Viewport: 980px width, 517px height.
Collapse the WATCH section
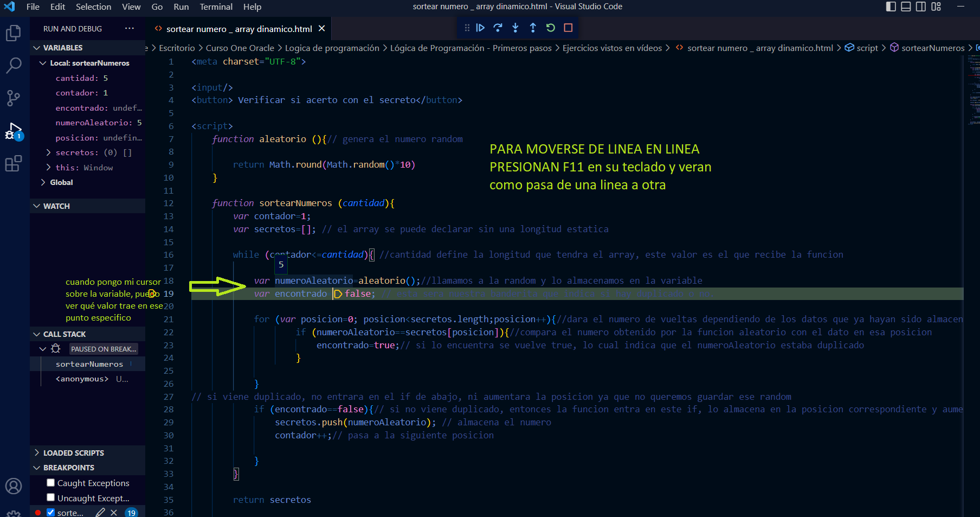click(x=87, y=206)
